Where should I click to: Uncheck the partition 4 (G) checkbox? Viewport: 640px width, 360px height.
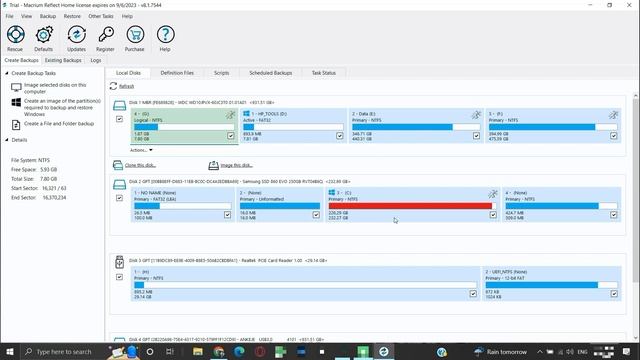[x=231, y=136]
